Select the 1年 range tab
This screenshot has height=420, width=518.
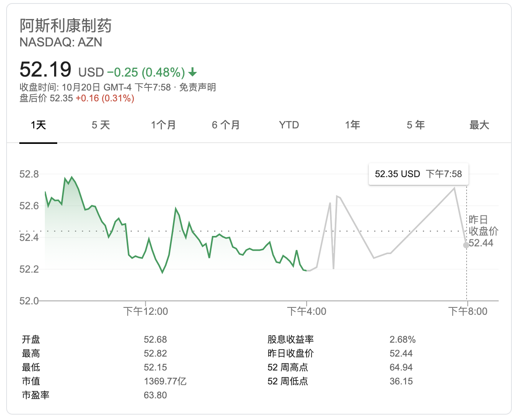(353, 125)
